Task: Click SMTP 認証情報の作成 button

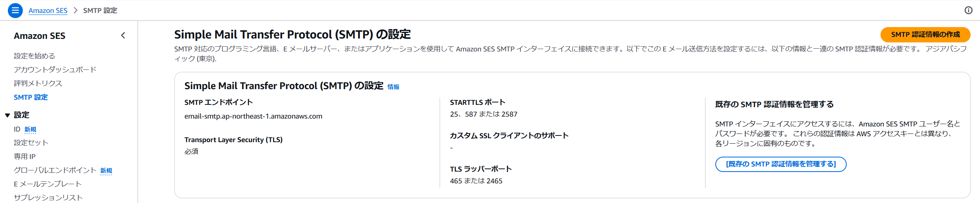Action: [x=925, y=35]
